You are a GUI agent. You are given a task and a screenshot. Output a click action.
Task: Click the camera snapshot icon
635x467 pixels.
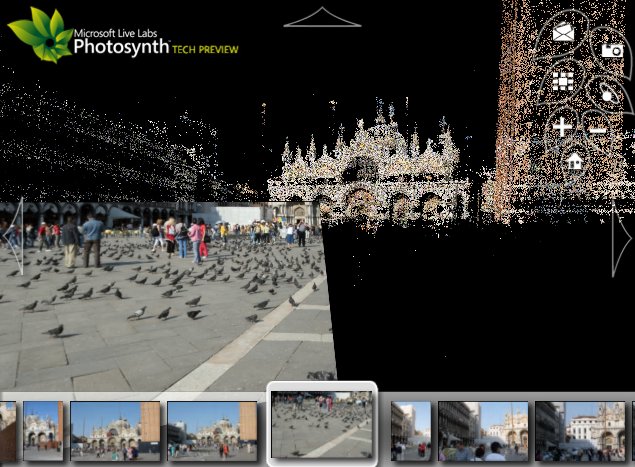click(x=612, y=50)
